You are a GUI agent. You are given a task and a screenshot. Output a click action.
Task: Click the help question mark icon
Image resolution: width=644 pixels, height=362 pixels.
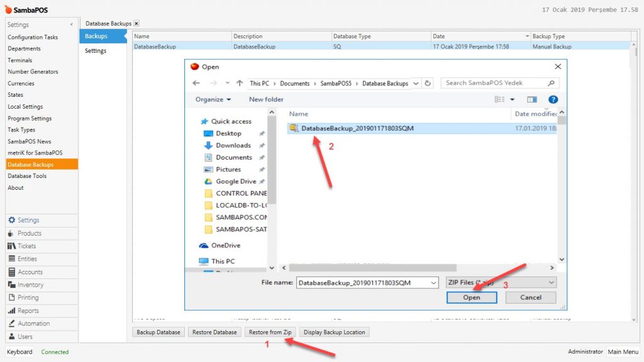(553, 99)
